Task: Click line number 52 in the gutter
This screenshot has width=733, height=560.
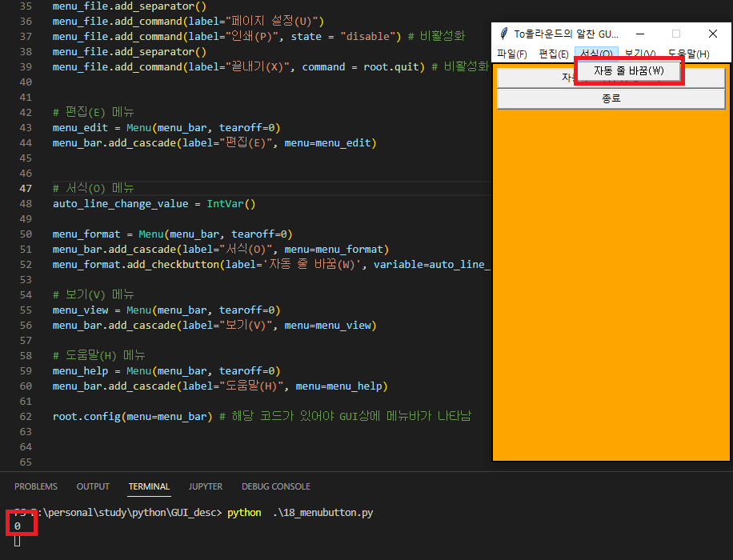Action: pyautogui.click(x=26, y=265)
